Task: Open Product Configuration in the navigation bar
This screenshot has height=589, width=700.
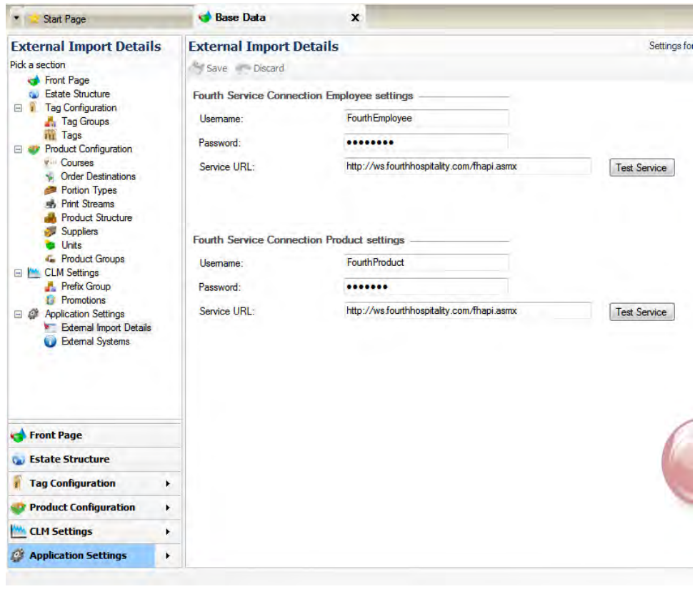Action: pos(94,508)
